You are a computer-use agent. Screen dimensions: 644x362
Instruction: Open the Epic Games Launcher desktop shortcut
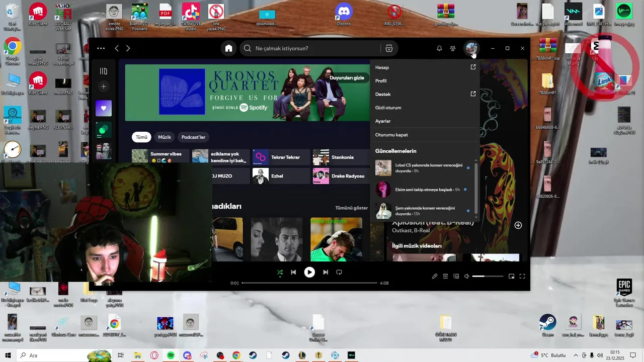(624, 293)
